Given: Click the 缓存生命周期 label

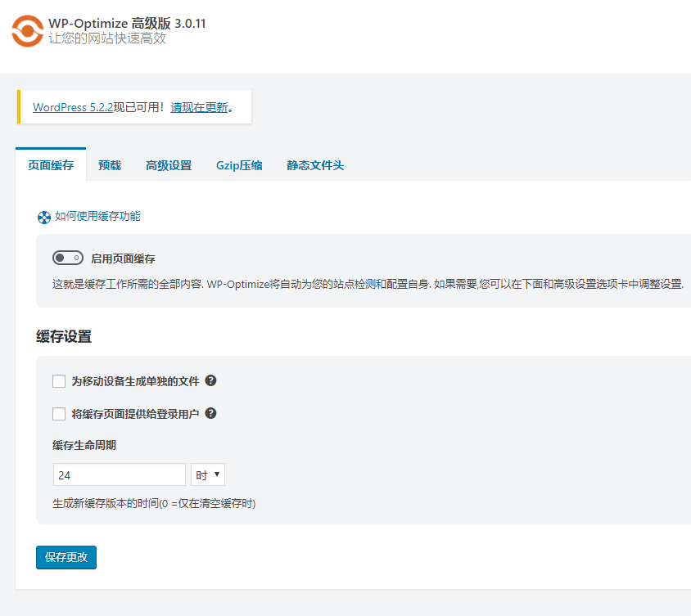Looking at the screenshot, I should 84,445.
